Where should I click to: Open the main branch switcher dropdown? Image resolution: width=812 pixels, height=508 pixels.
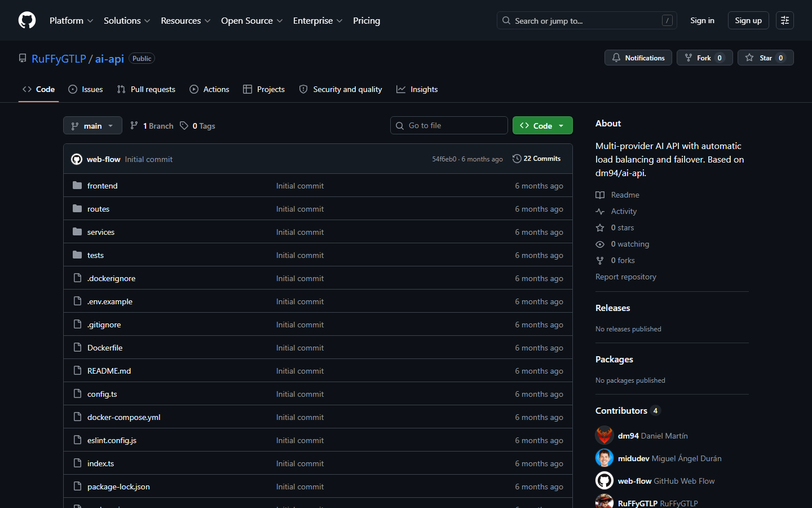tap(92, 126)
